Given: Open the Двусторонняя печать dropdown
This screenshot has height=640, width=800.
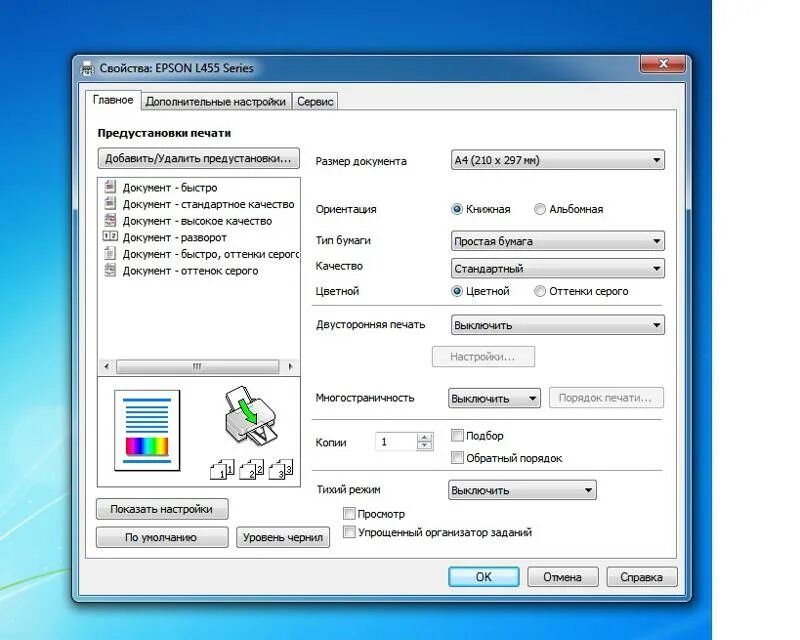Looking at the screenshot, I should pos(558,325).
